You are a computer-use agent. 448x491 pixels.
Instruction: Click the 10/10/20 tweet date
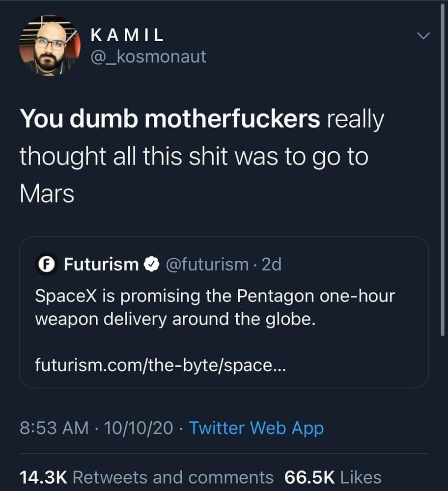139,428
